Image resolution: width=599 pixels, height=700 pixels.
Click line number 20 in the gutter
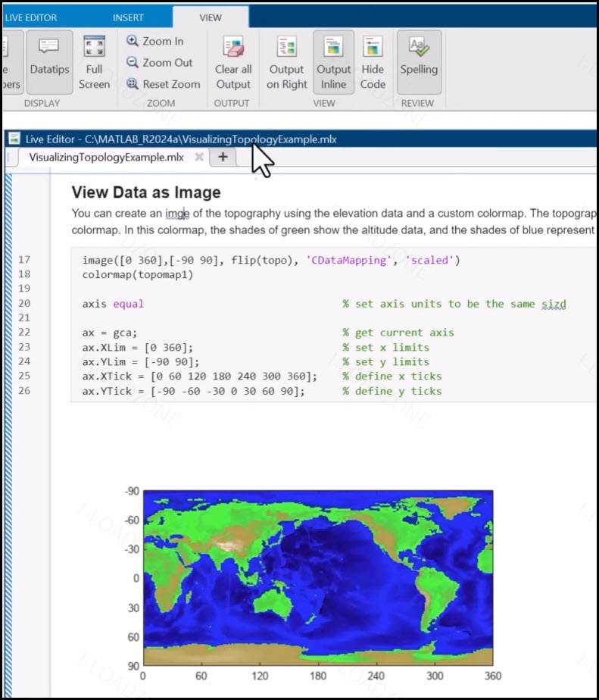(x=24, y=304)
